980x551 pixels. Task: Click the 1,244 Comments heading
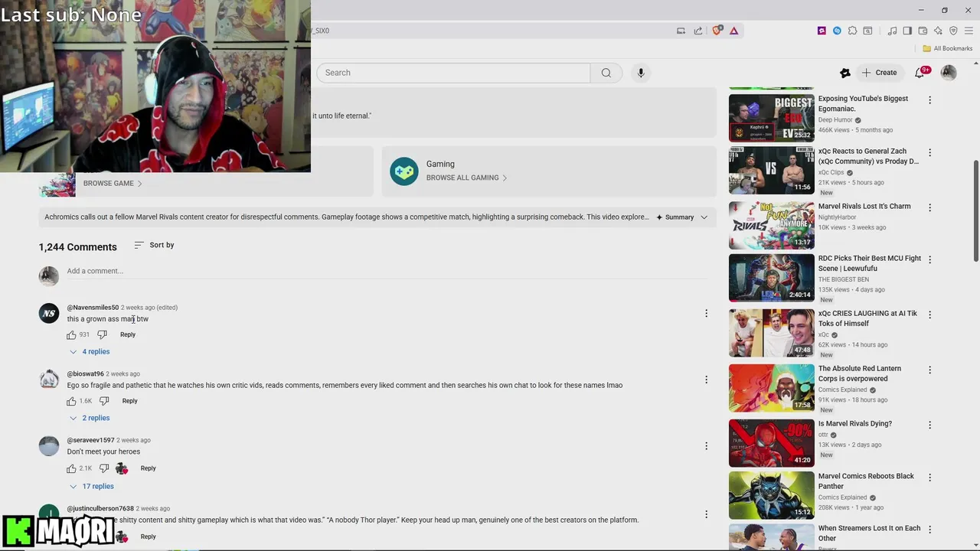[78, 247]
